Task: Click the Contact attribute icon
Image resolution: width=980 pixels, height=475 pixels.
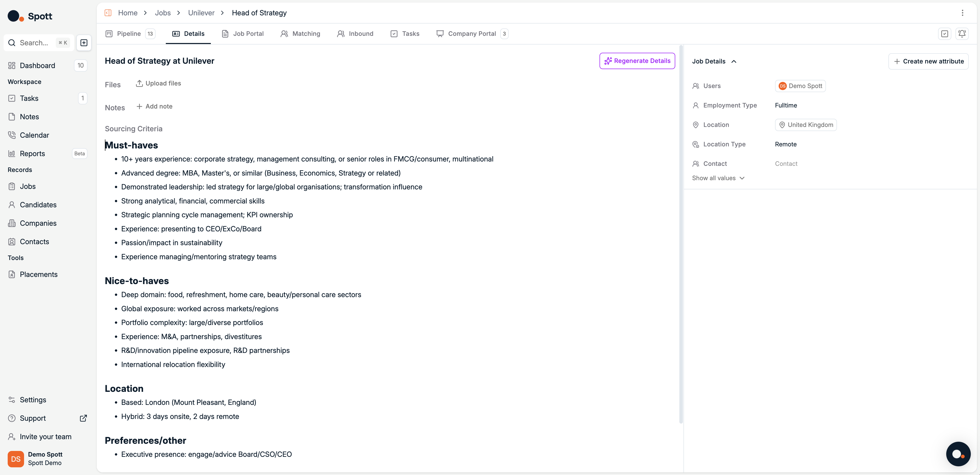Action: pos(695,164)
